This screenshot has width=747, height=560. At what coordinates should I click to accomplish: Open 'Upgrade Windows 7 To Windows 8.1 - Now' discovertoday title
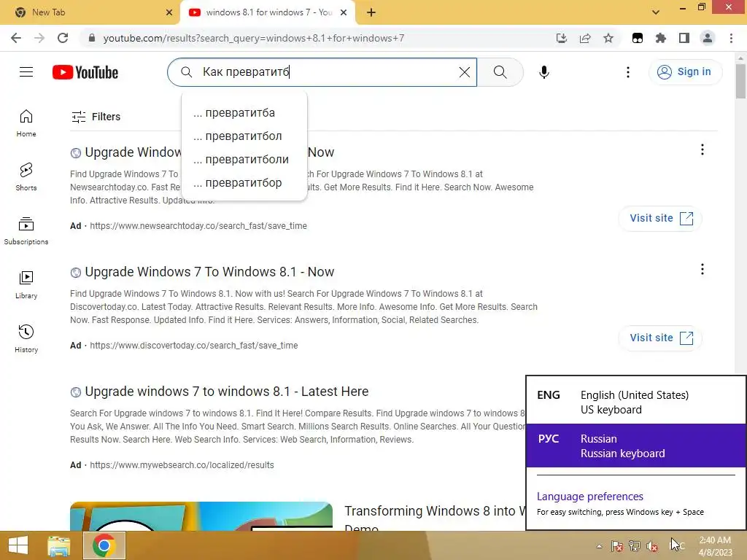tap(209, 272)
